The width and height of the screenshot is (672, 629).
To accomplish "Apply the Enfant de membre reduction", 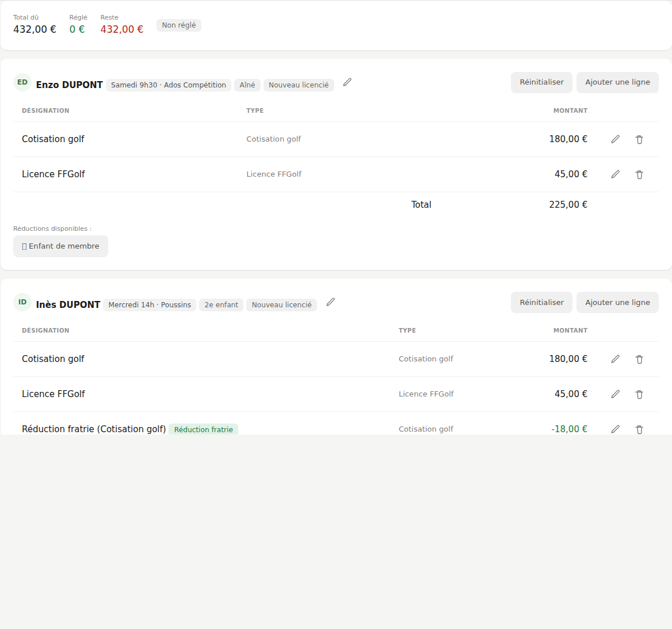I will (x=60, y=246).
